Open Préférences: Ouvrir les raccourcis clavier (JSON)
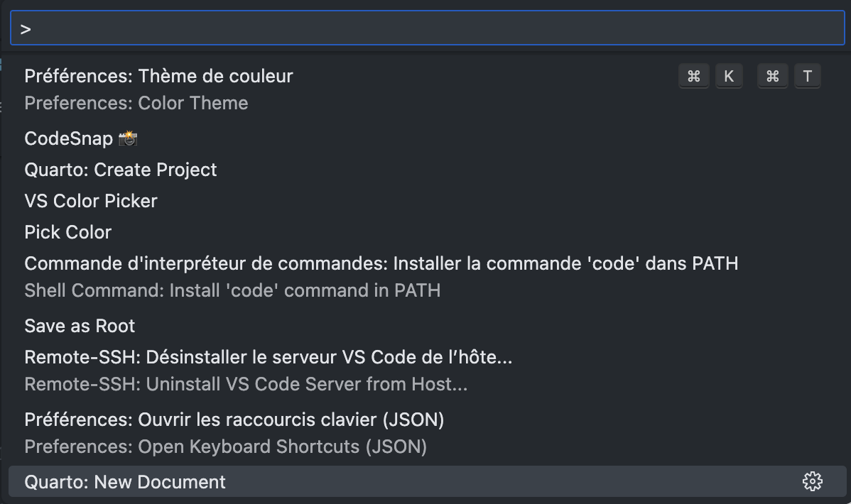The height and width of the screenshot is (504, 851). [x=234, y=420]
